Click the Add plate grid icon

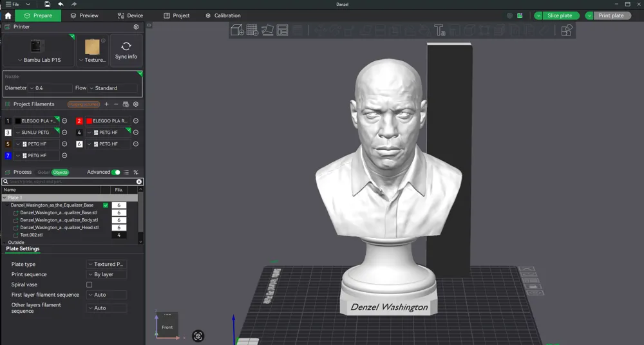(252, 30)
